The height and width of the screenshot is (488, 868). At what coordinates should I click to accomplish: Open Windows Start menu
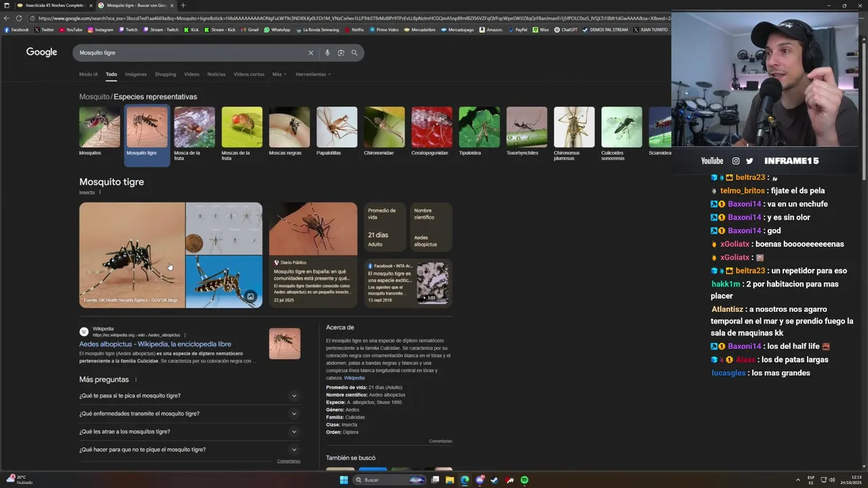[x=344, y=480]
